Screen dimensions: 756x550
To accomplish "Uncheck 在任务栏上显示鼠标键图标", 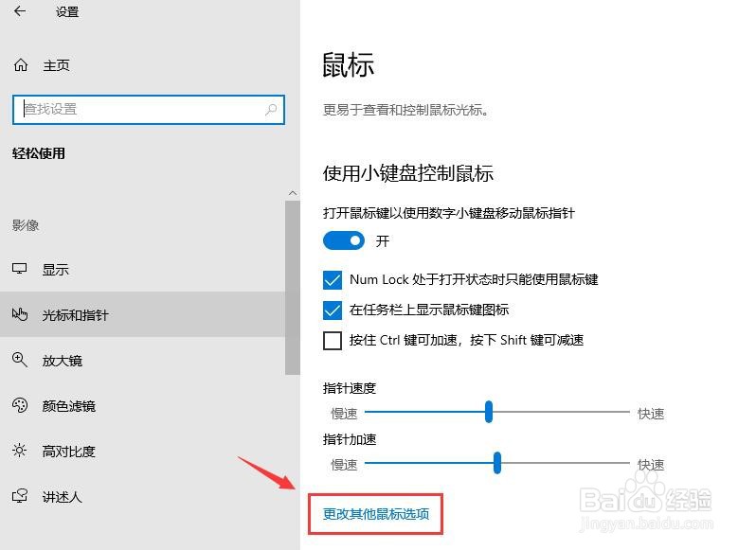I will click(x=333, y=310).
